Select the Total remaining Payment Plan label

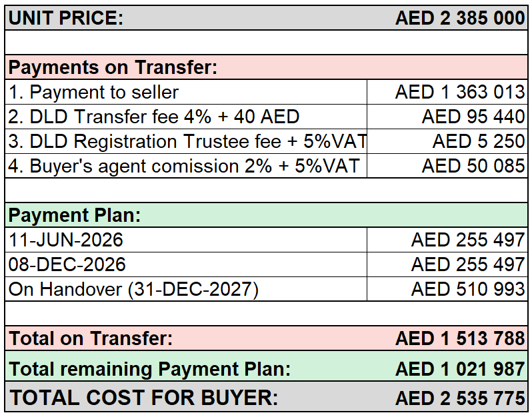[x=149, y=369]
